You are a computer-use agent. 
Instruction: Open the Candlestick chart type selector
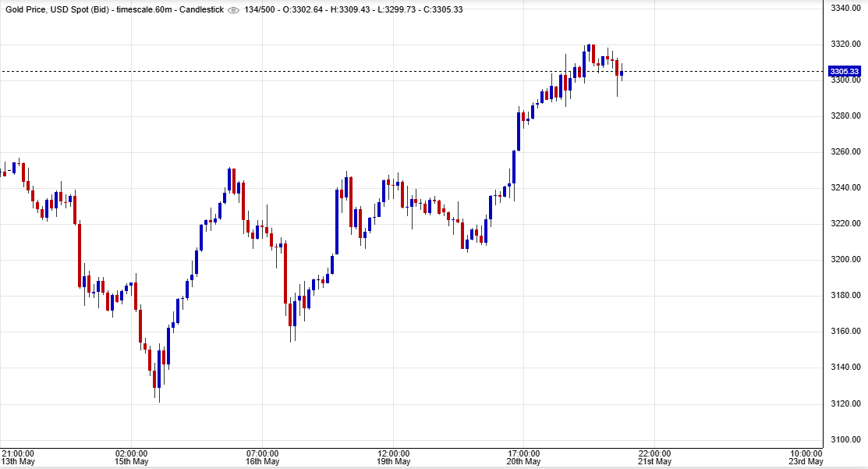point(200,10)
